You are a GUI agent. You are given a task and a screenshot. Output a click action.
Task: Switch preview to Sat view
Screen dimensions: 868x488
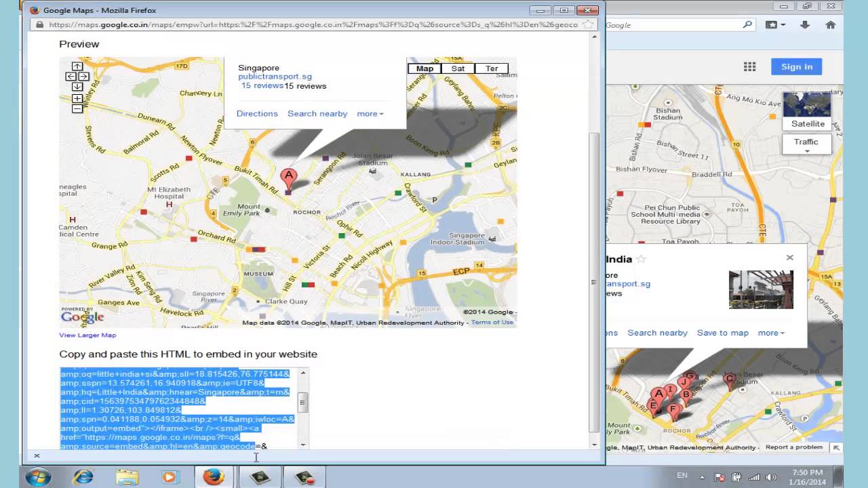(x=458, y=68)
